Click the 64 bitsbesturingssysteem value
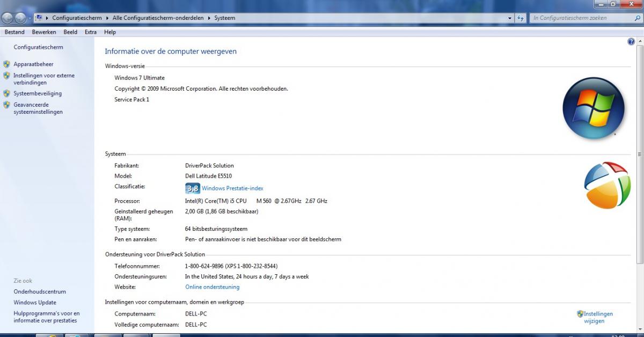The width and height of the screenshot is (644, 337). (x=216, y=229)
